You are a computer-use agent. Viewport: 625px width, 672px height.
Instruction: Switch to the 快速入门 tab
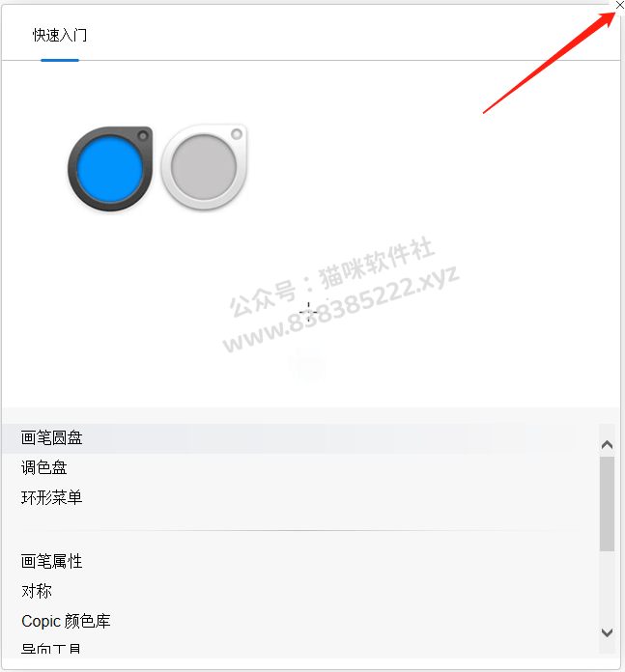tap(60, 35)
